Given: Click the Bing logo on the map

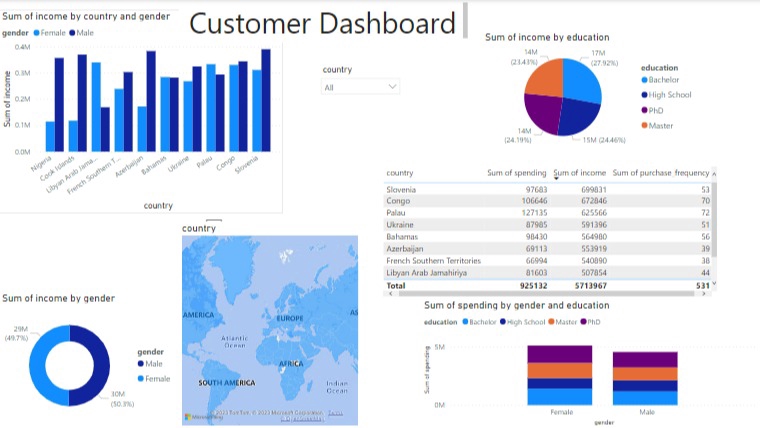Looking at the screenshot, I should click(x=204, y=417).
